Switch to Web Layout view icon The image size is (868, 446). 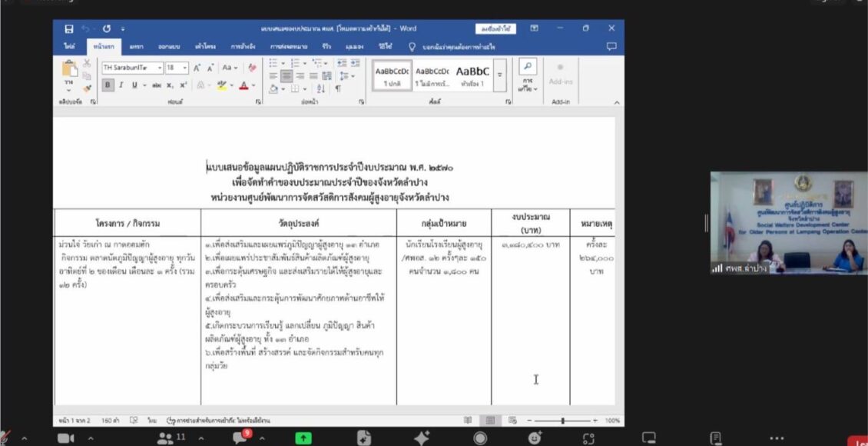click(x=512, y=421)
